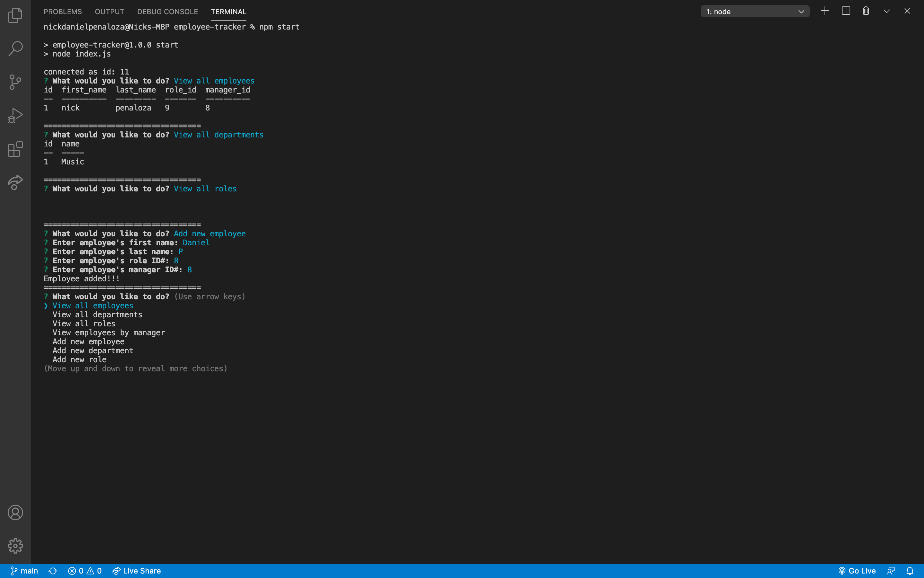Open the Extensions view
The height and width of the screenshot is (578, 924).
15,149
